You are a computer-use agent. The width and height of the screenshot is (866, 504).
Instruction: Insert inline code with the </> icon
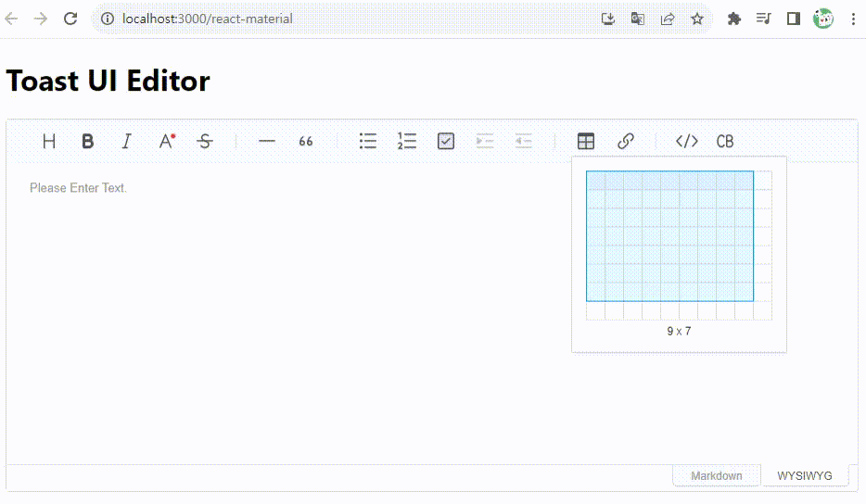pos(686,142)
